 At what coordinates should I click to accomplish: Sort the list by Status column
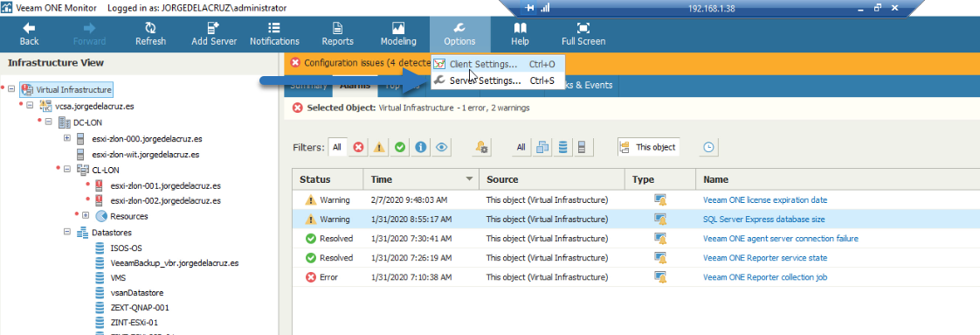click(x=328, y=179)
